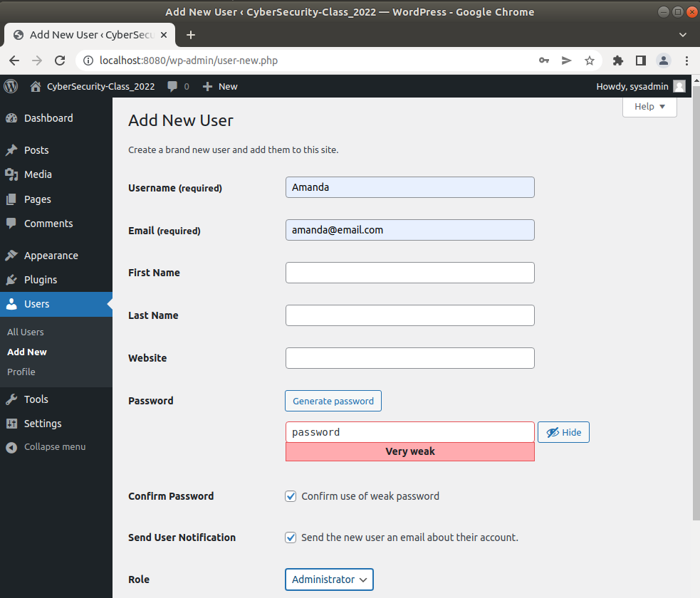
Task: Open Dashboard in the sidebar menu
Action: [x=56, y=118]
